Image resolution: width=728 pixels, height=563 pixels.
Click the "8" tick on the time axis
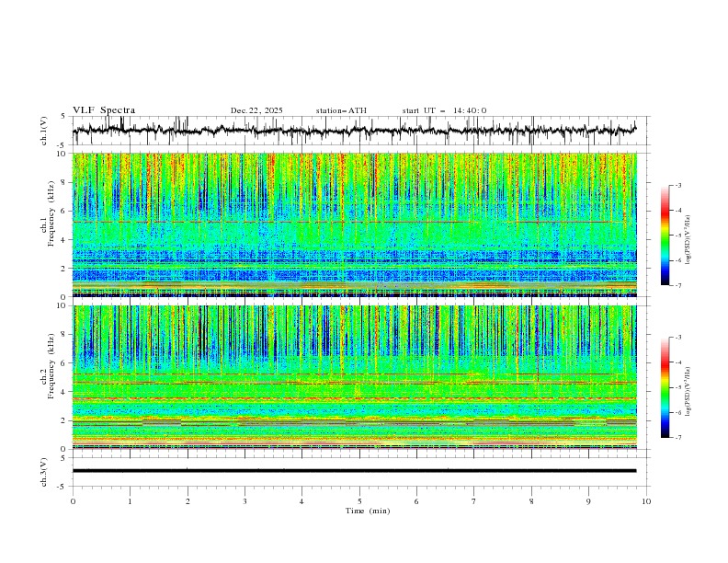click(x=531, y=501)
